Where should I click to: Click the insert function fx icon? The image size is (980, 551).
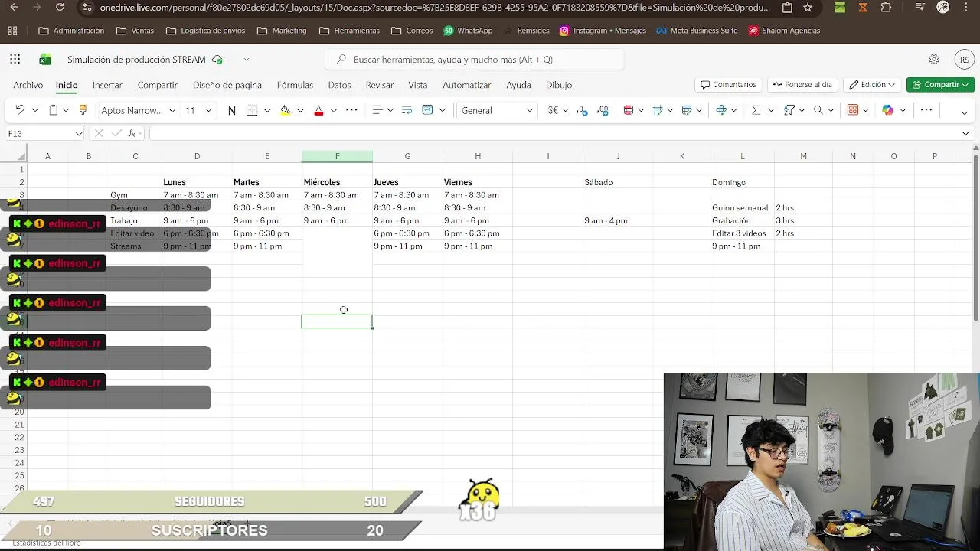coord(132,133)
